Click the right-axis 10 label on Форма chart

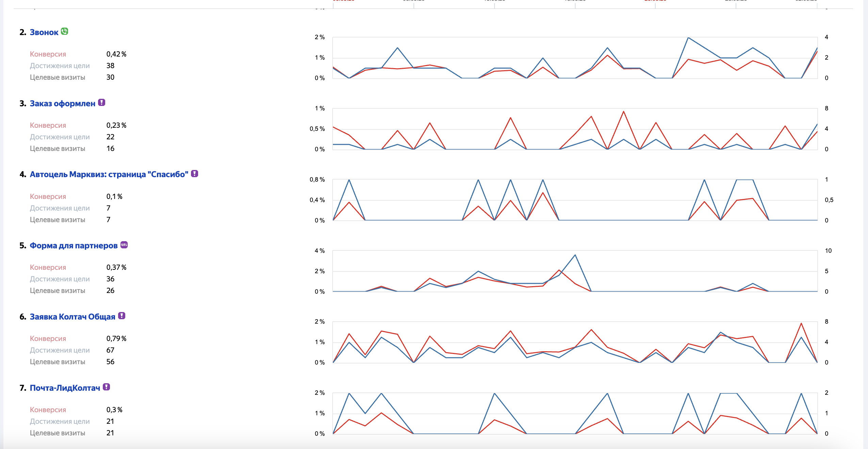(x=828, y=251)
